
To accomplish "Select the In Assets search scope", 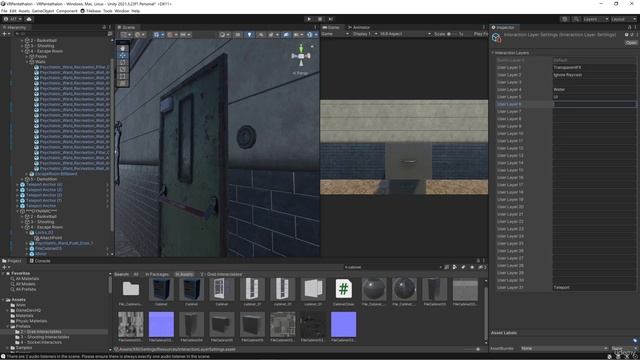I will (184, 274).
